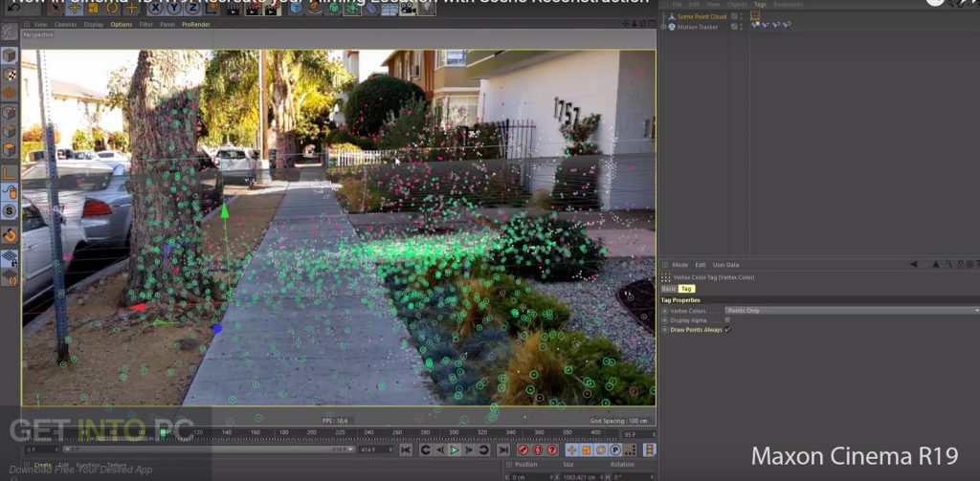Toggle the Scale keying icon
The height and width of the screenshot is (481, 980).
click(x=587, y=449)
